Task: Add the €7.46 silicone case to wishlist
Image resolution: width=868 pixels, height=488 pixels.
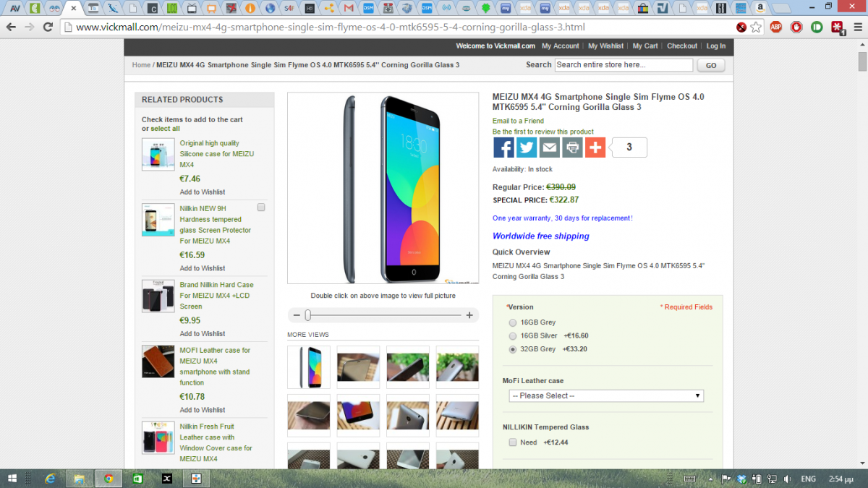Action: click(x=203, y=192)
